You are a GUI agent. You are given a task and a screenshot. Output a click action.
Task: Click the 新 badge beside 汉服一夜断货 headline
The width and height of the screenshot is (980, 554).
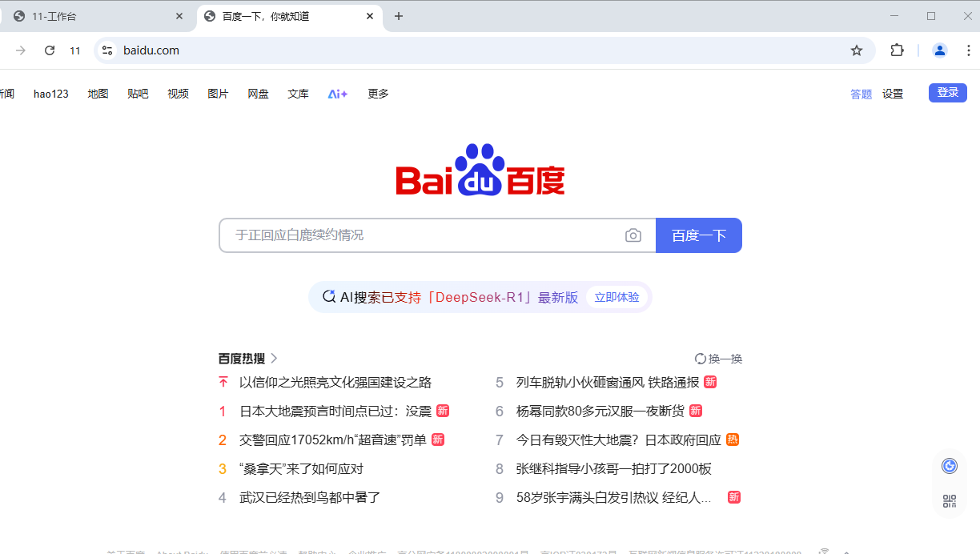coord(696,411)
